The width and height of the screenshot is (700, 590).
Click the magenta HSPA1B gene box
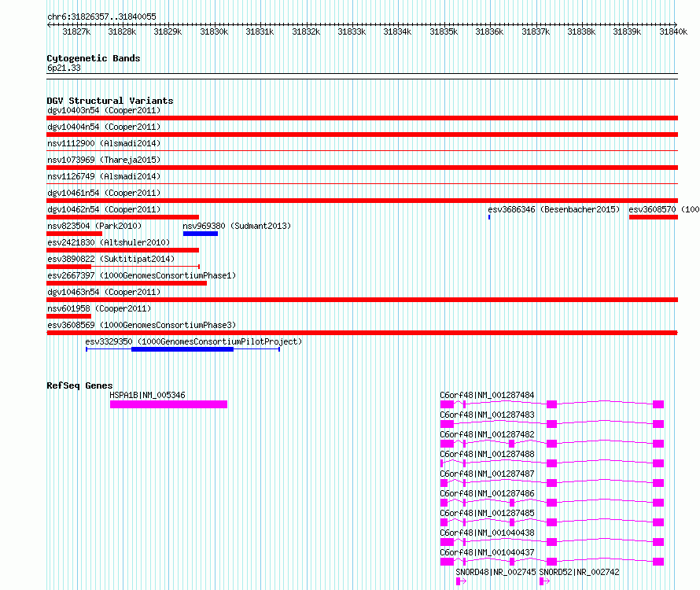coord(169,404)
